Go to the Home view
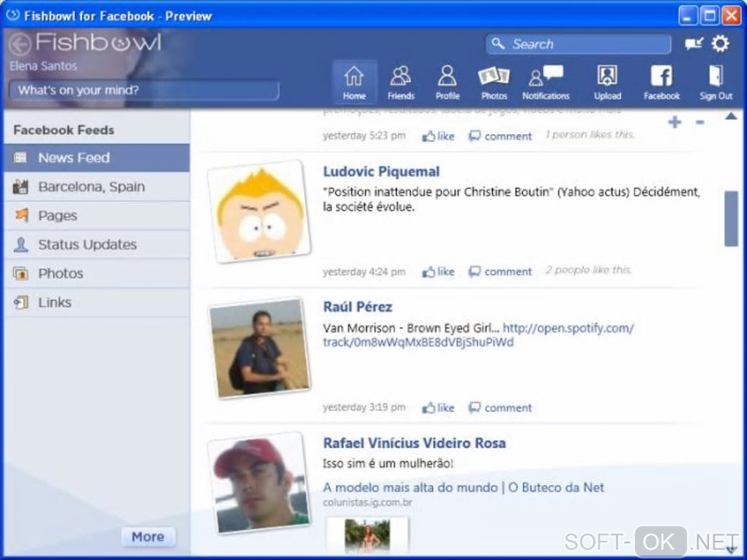This screenshot has width=747, height=560. point(354,82)
